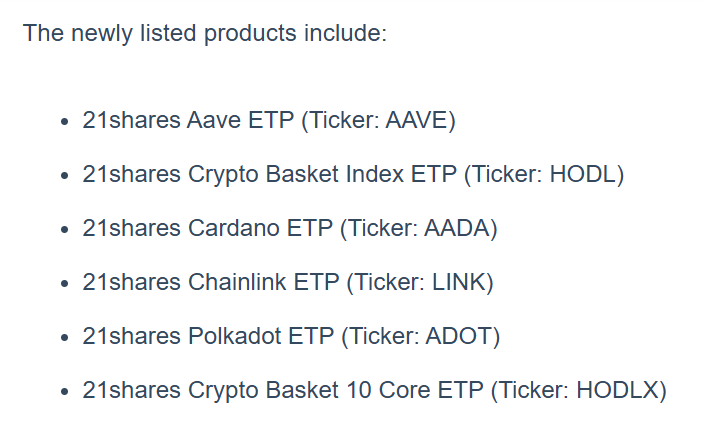Click the 21shares Chainlink ETP product name

(211, 282)
